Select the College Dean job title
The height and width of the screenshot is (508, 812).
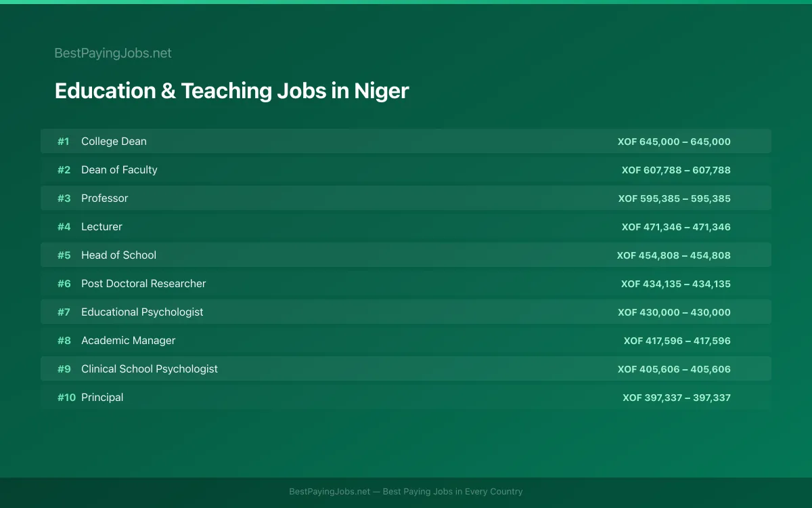[114, 142]
